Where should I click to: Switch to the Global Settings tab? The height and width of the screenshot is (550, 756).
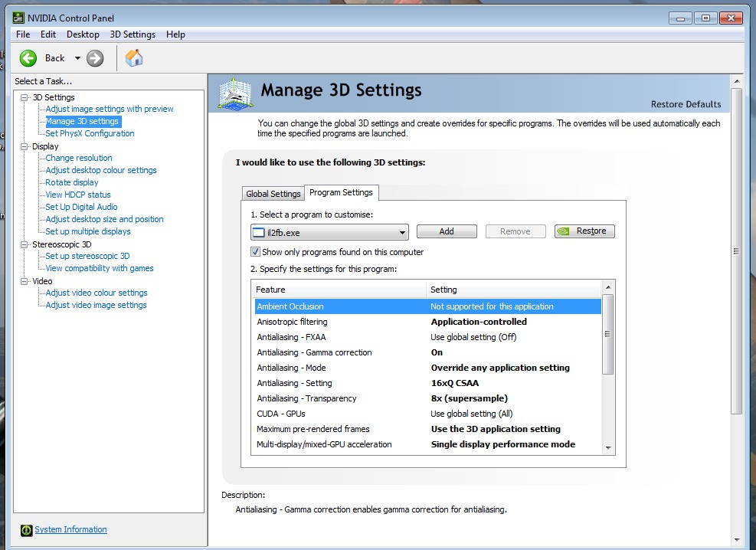pos(273,194)
